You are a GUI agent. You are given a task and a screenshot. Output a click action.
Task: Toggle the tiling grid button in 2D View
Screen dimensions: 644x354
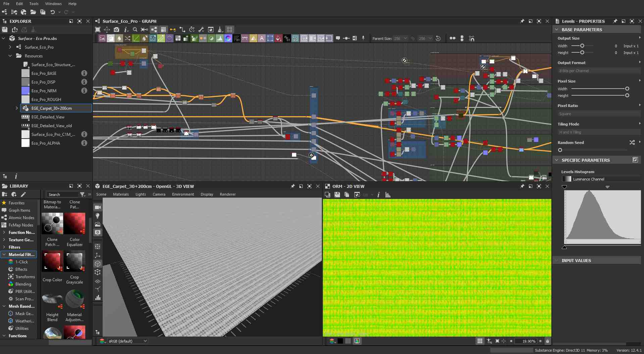pyautogui.click(x=480, y=341)
